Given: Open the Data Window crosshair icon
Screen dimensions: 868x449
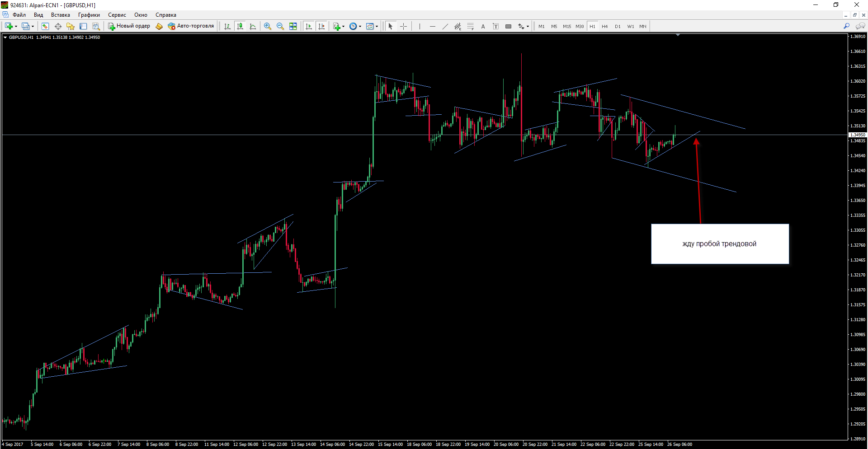Looking at the screenshot, I should coord(58,26).
